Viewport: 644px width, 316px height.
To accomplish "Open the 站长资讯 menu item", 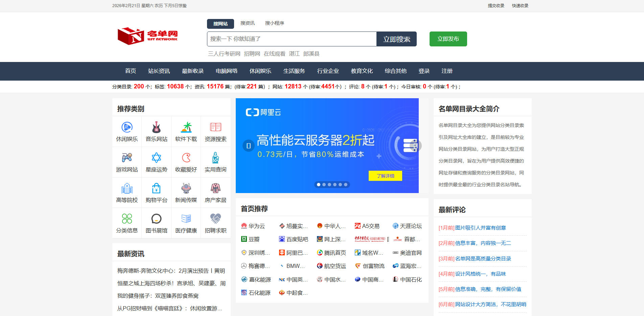I will 159,71.
